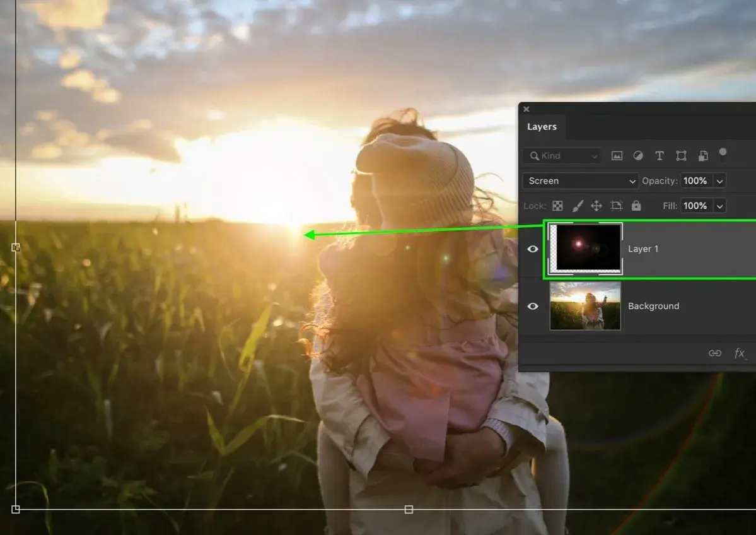This screenshot has width=756, height=535.
Task: Click bottom-middle transform handle
Action: click(x=409, y=509)
